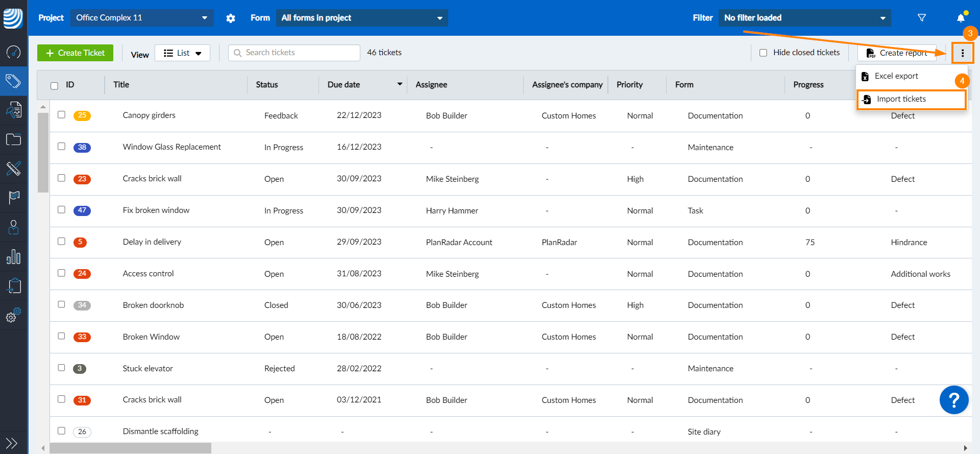This screenshot has width=980, height=454.
Task: Enable the Hide closed tickets checkbox
Action: click(763, 53)
